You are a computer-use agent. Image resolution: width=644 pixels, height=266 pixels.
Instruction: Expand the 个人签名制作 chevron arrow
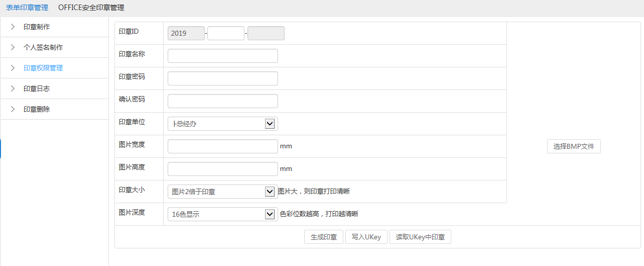(x=13, y=47)
